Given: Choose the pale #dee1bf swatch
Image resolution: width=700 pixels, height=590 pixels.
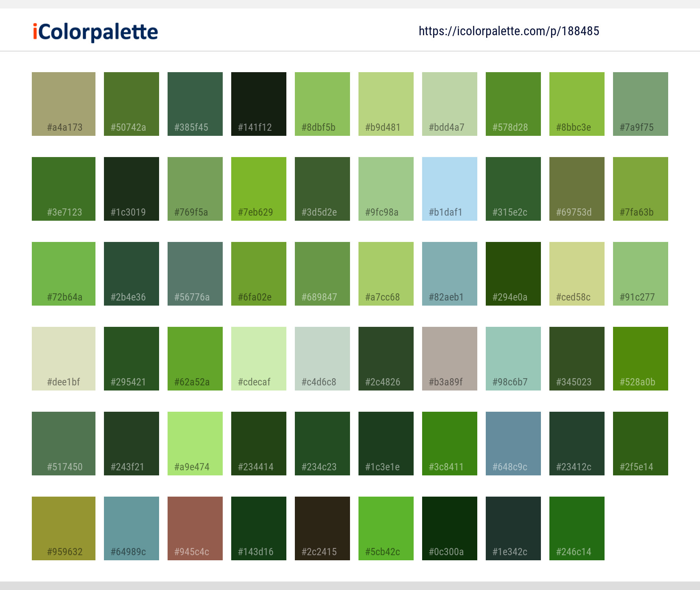Looking at the screenshot, I should pos(64,359).
